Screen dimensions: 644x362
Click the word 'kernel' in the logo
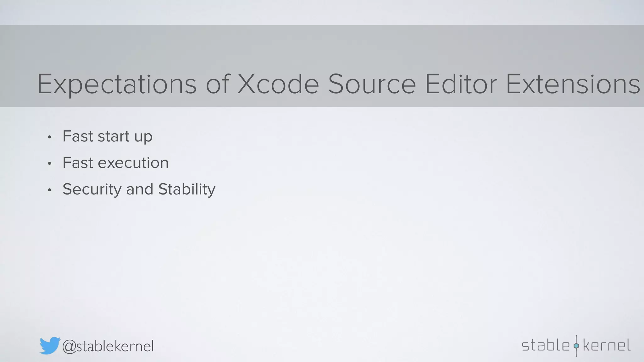[607, 345]
